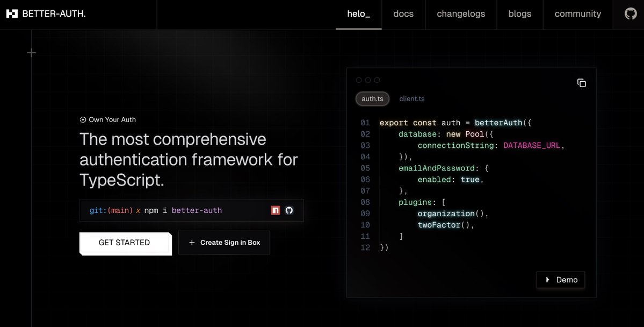Copy the code snippet using the copy icon
This screenshot has width=644, height=327.
(582, 83)
